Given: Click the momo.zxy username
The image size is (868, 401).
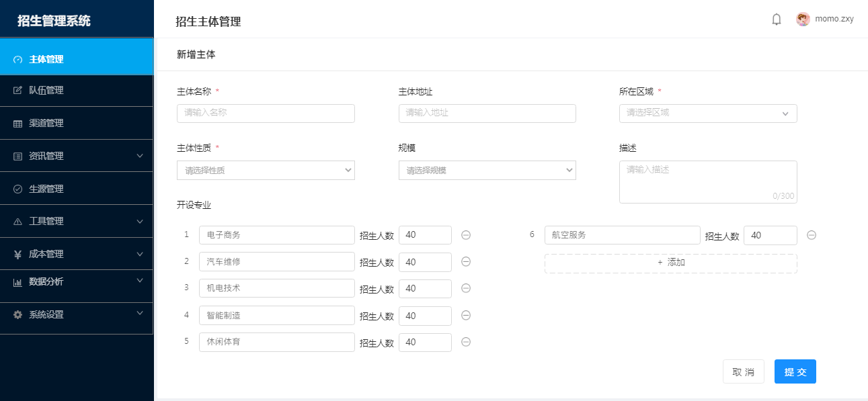Looking at the screenshot, I should pos(834,19).
